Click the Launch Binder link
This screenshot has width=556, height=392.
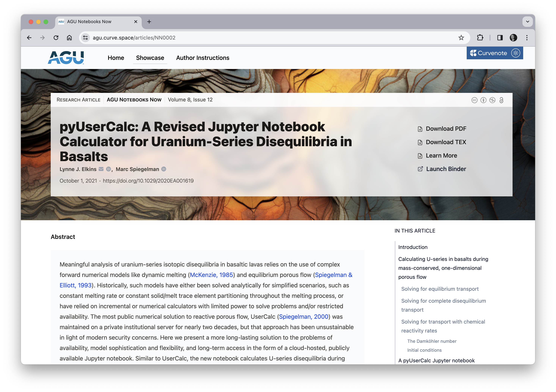pyautogui.click(x=446, y=169)
